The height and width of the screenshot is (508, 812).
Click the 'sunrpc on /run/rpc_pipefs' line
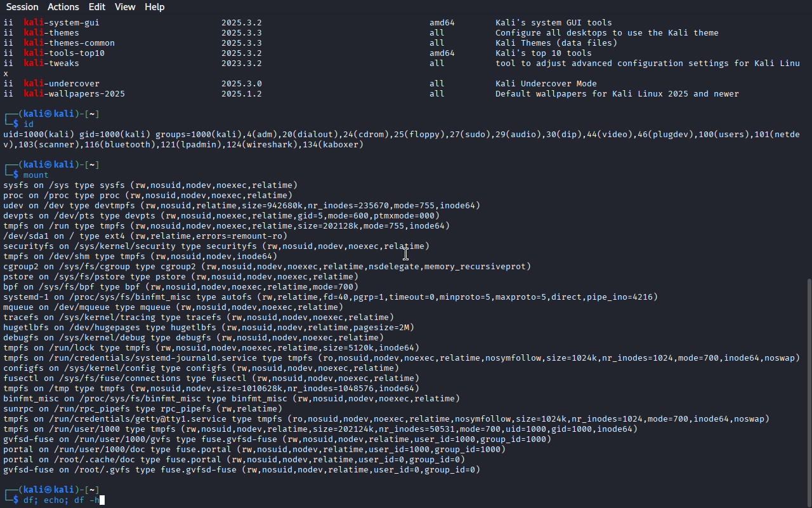point(143,409)
